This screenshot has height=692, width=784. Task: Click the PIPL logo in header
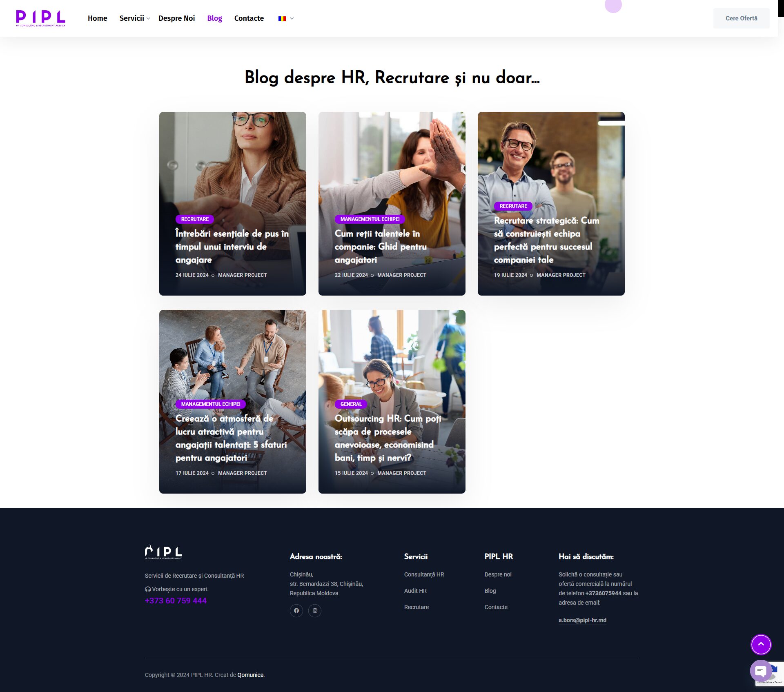click(40, 18)
